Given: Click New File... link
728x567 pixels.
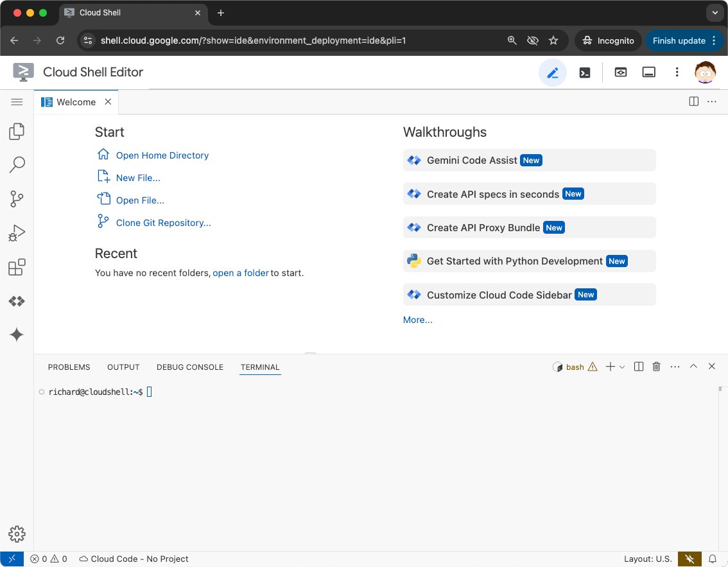Looking at the screenshot, I should pos(138,178).
